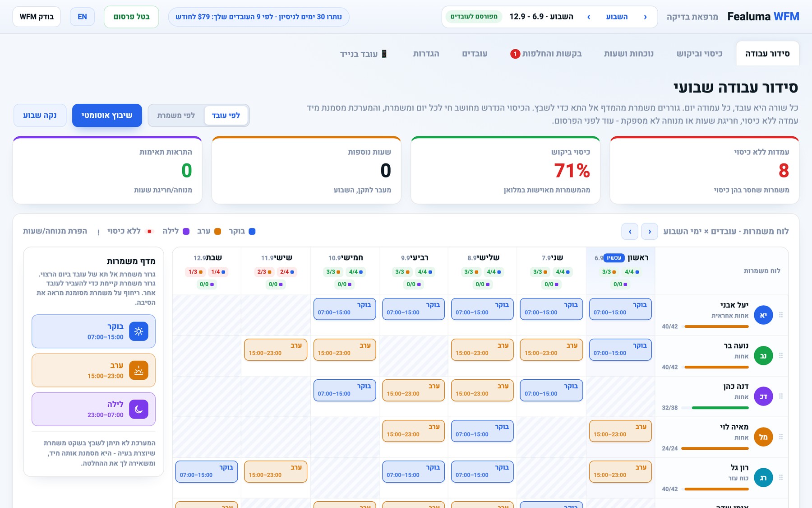Click the עמדות ללא כיסוי stat card
This screenshot has width=812, height=508.
point(704,170)
